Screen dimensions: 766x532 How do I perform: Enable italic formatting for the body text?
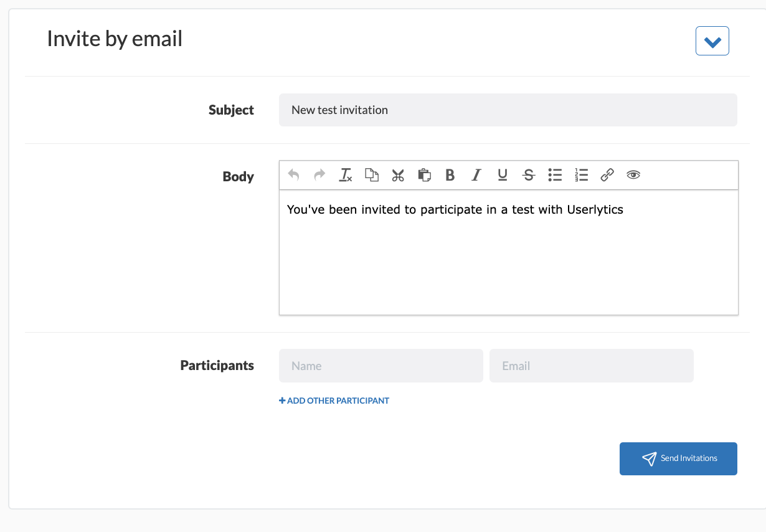click(476, 175)
